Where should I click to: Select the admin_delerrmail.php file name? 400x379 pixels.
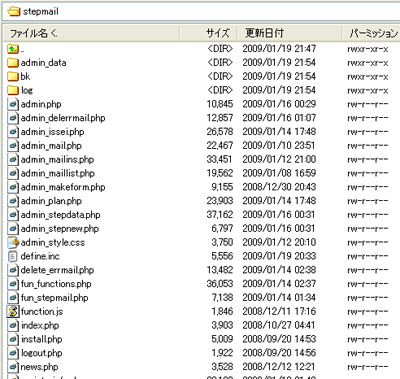pyautogui.click(x=63, y=118)
